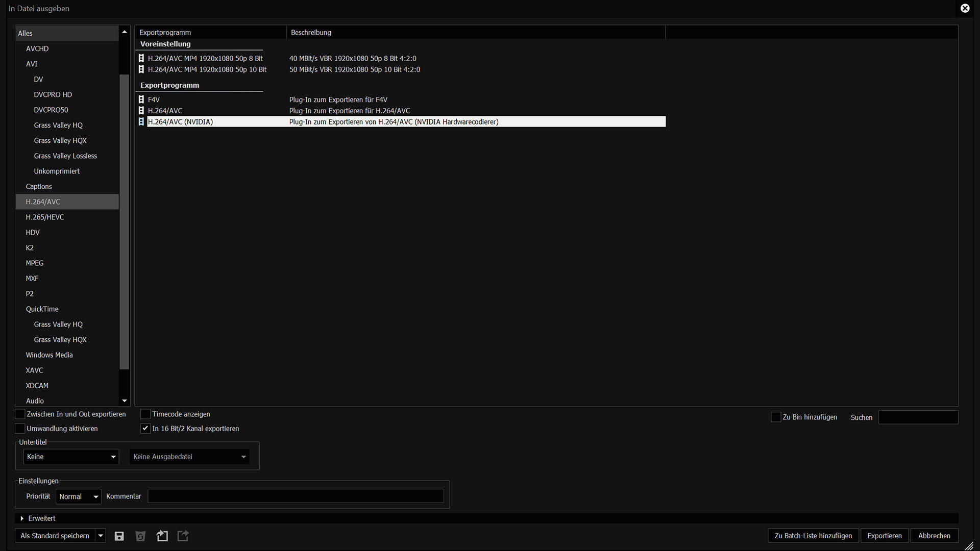Select H.265/HEVC in the category list
The image size is (980, 551).
[45, 217]
